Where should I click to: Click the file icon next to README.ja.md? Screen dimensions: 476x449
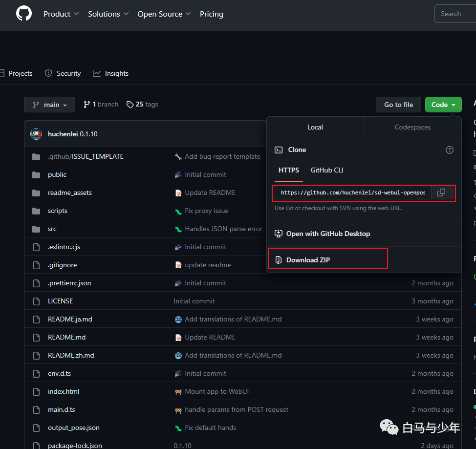tap(37, 320)
